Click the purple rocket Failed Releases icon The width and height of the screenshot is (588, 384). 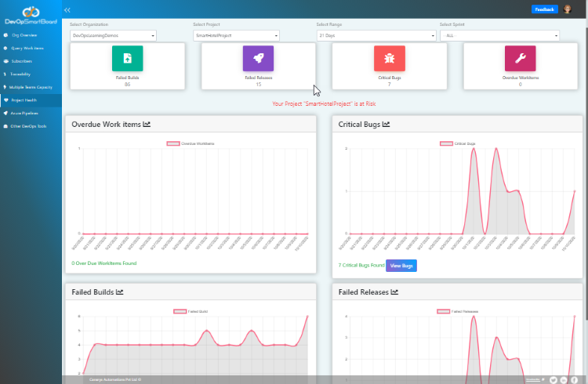(258, 59)
